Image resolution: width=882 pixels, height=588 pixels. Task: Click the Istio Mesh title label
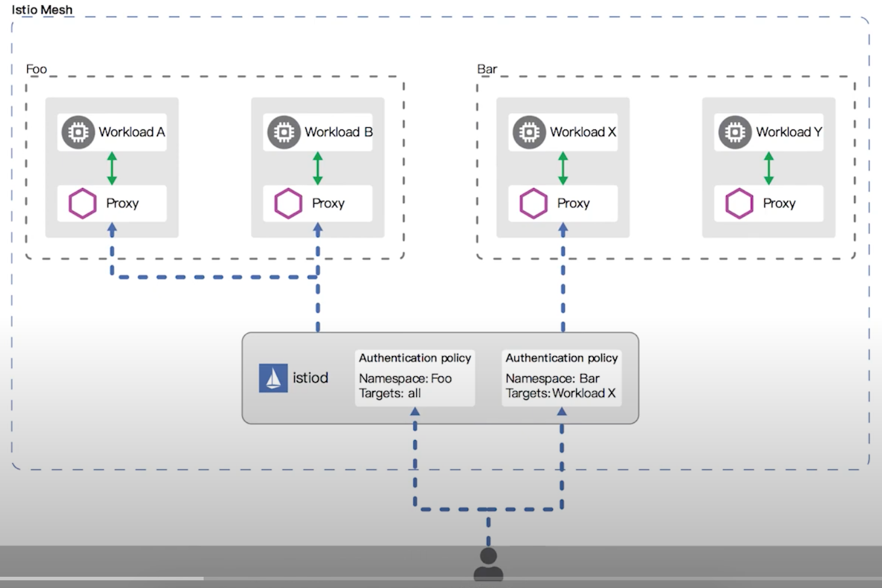click(42, 10)
